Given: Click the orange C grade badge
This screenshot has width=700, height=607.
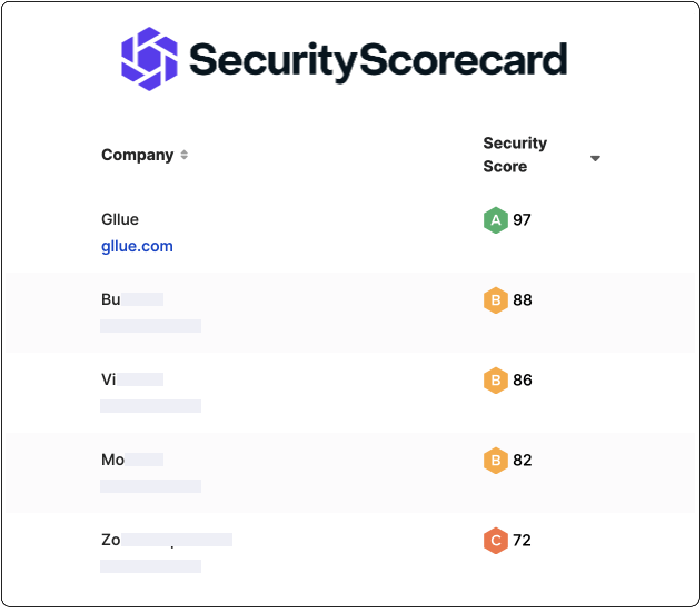Looking at the screenshot, I should [495, 541].
